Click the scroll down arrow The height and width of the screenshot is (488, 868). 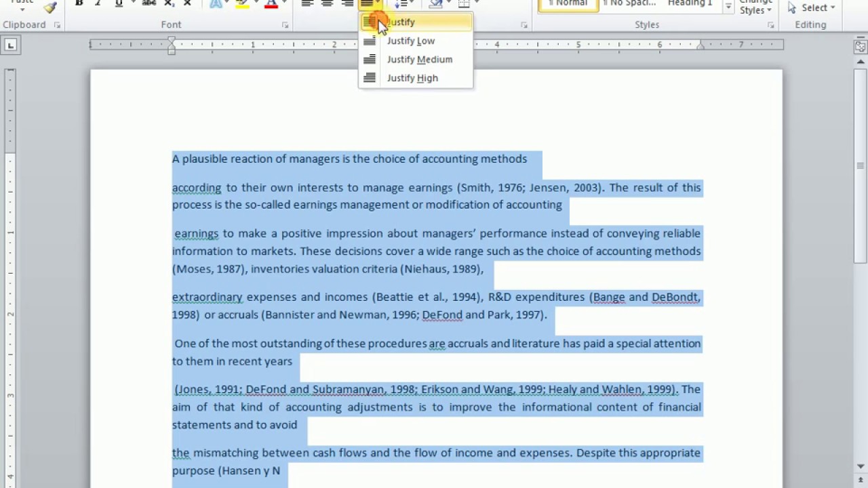point(861,466)
